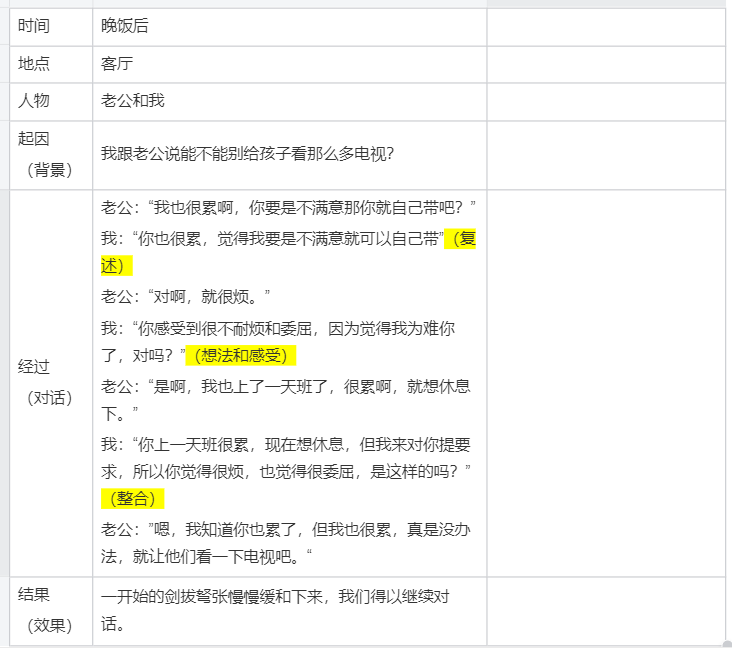Click the highlighted '述)' text
Viewport: 732px width, 652px height.
point(116,265)
